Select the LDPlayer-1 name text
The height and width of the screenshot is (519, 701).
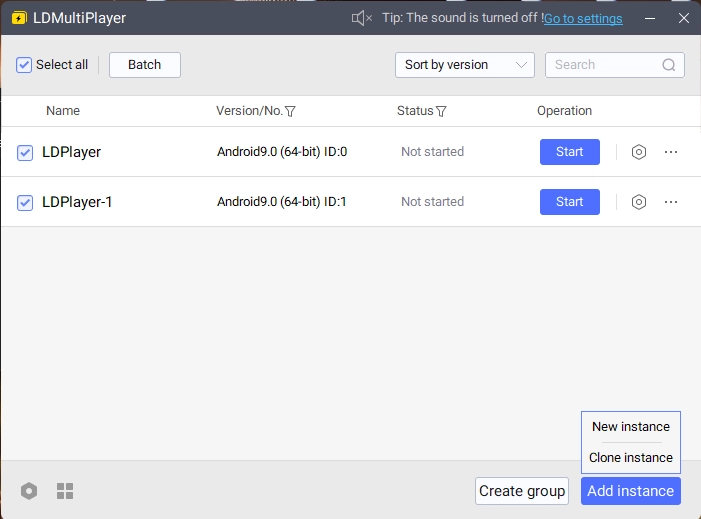coord(77,202)
